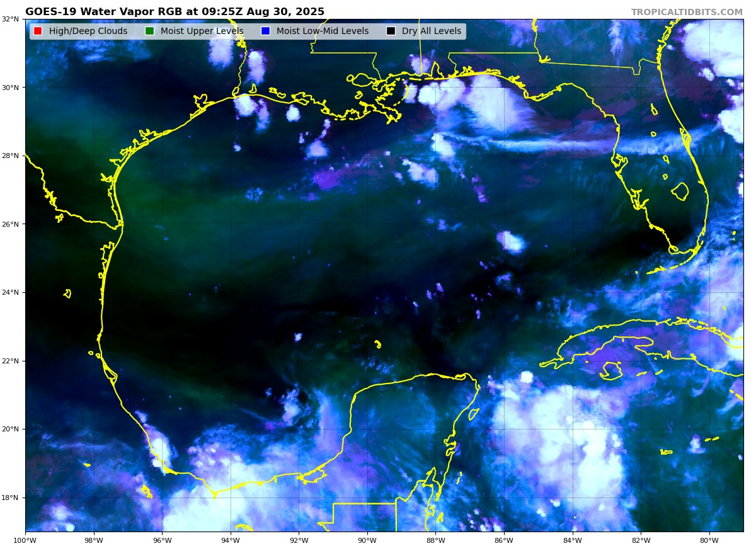Click the GOES-19 Water Vapor RGB title
The width and height of the screenshot is (756, 546).
(x=175, y=11)
